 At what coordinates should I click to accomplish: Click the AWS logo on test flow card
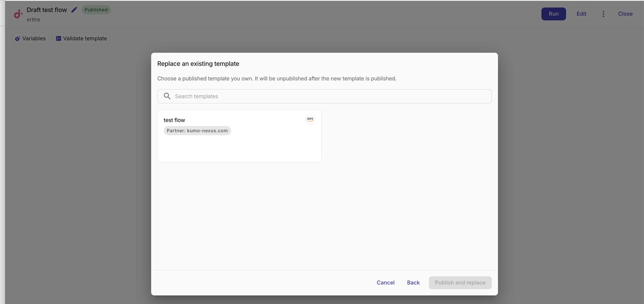310,119
